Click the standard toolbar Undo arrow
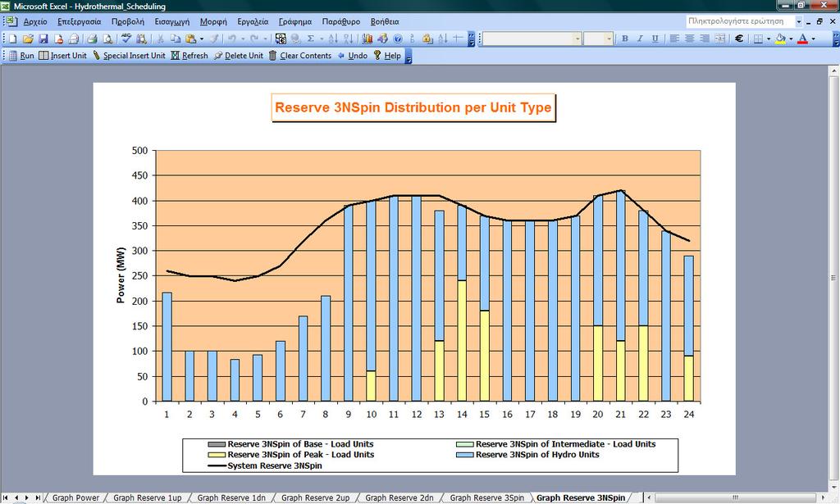Image resolution: width=840 pixels, height=504 pixels. 232,39
